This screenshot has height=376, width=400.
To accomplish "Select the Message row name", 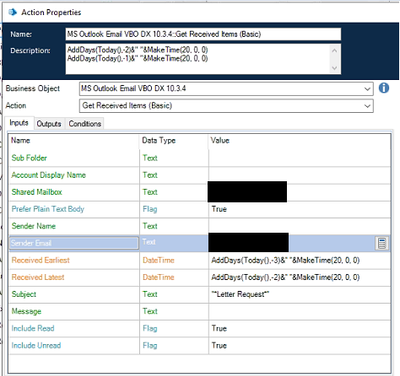I will (26, 311).
